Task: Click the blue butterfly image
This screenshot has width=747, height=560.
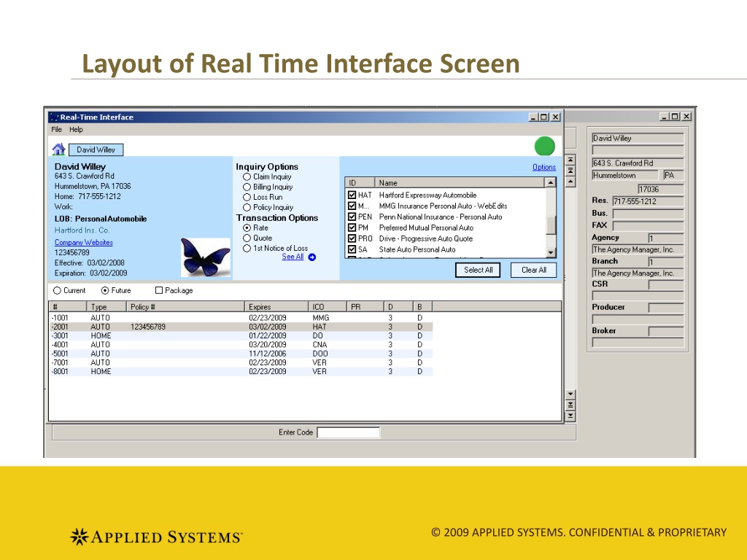Action: click(205, 257)
